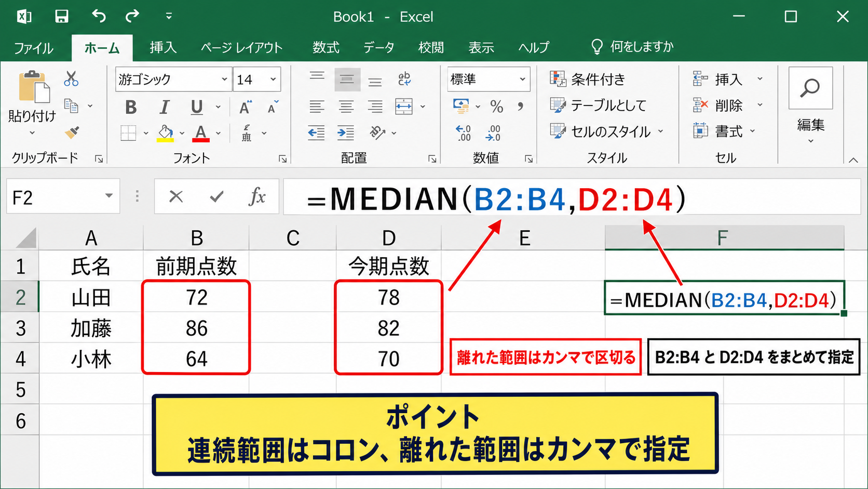The image size is (868, 489).
Task: Open the Insert Function fx dialog
Action: click(x=257, y=196)
